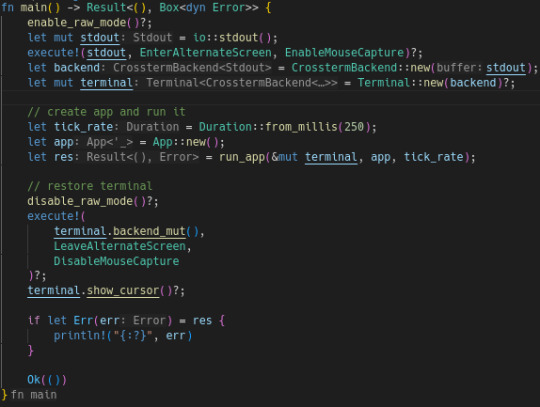Click the 'buffer:' parameter inlay hint
This screenshot has width=540, height=407.
[459, 68]
